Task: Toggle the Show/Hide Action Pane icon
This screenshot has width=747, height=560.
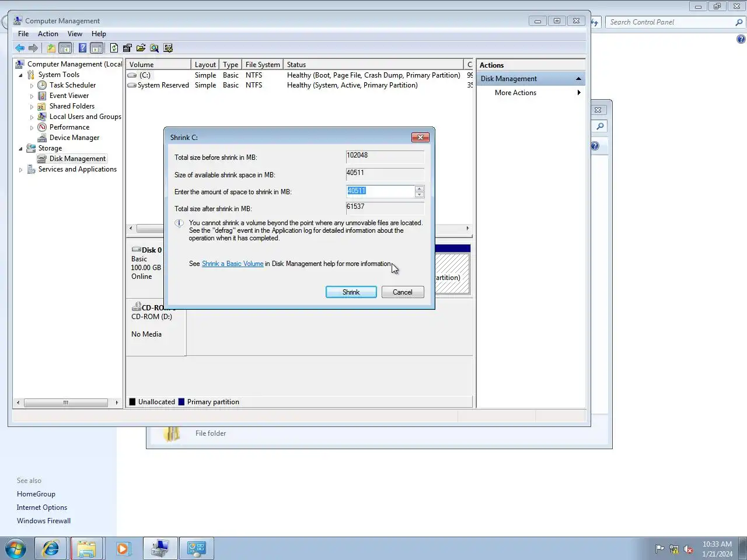Action: (97, 48)
